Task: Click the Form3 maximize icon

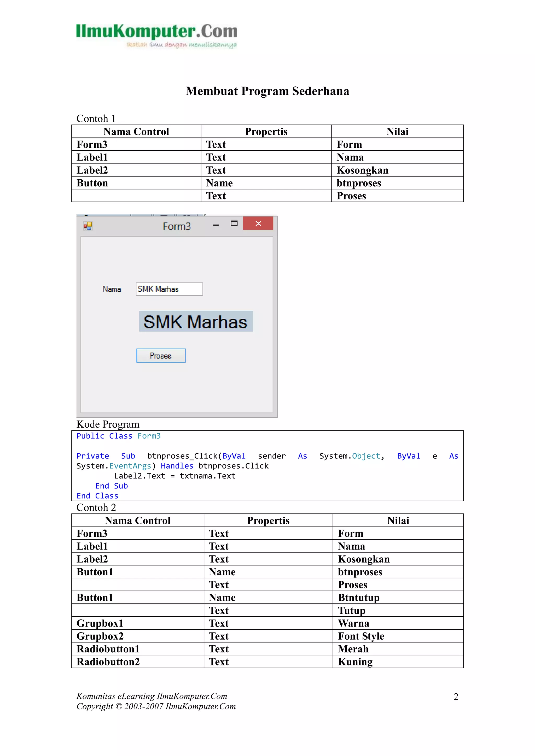Action: [234, 223]
